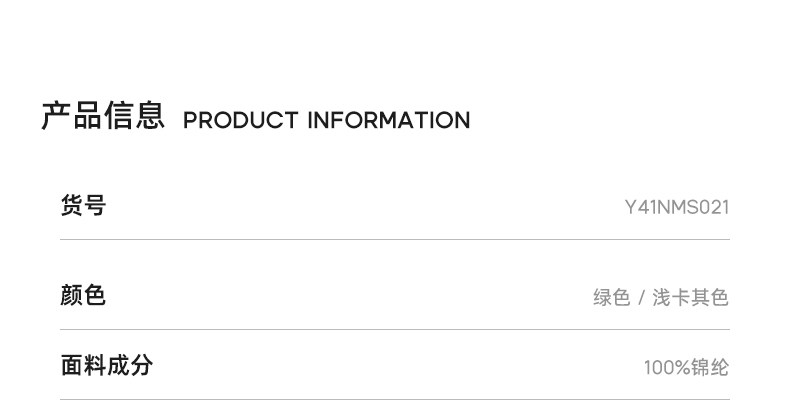Click the 锦纶 fabric material text
The height and width of the screenshot is (404, 790).
coord(710,368)
